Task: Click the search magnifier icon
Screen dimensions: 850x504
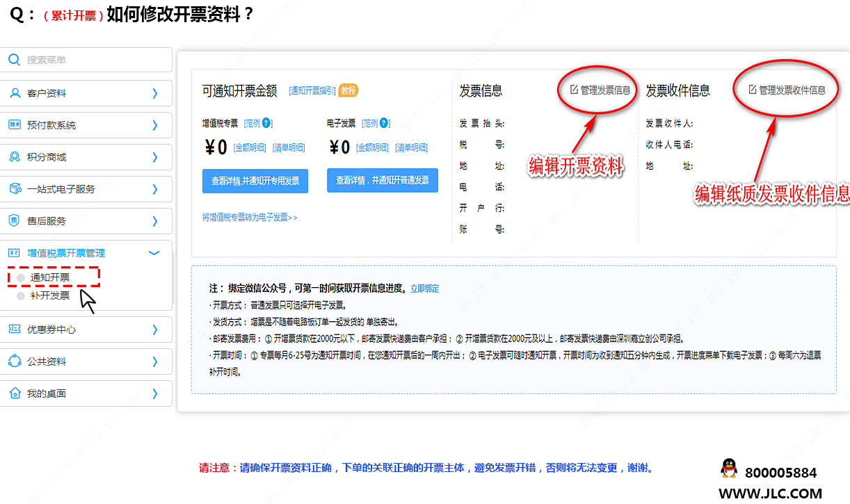Action: (x=14, y=60)
